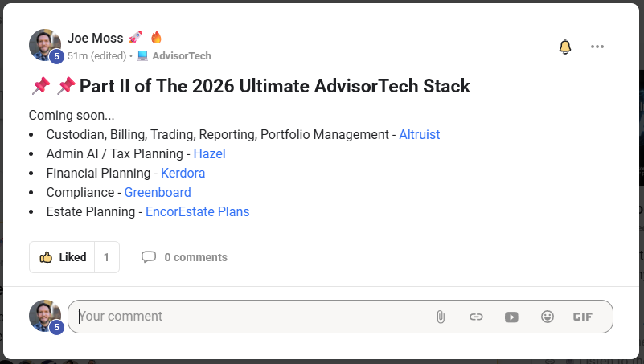The width and height of the screenshot is (644, 364).
Task: Open the Hazel link
Action: click(210, 154)
